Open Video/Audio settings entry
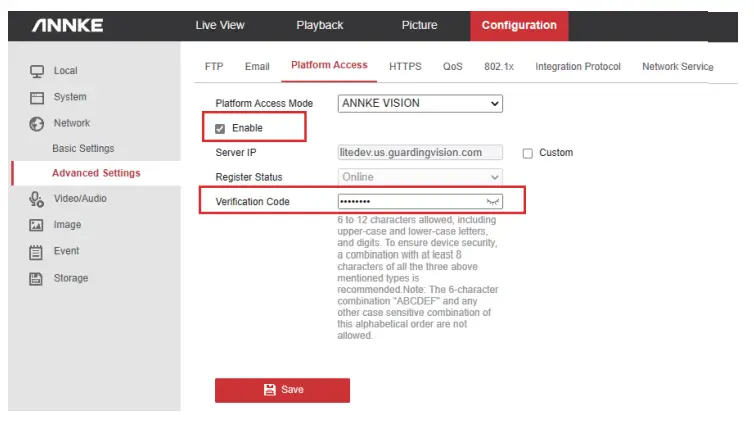 click(x=80, y=198)
